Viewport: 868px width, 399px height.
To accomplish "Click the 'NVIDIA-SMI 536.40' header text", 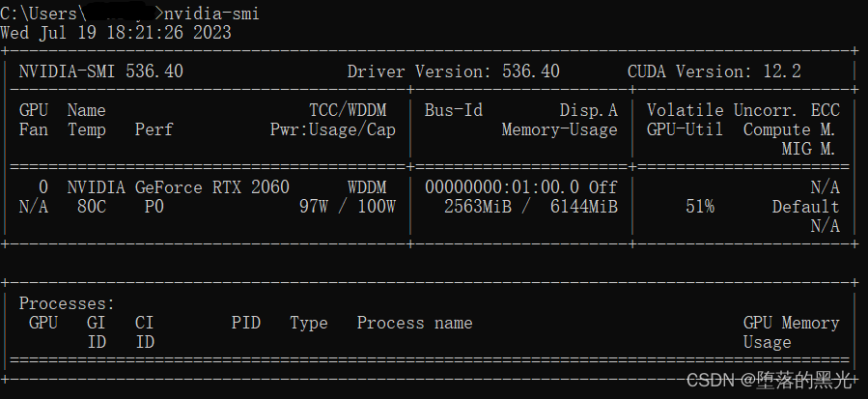I will click(101, 71).
